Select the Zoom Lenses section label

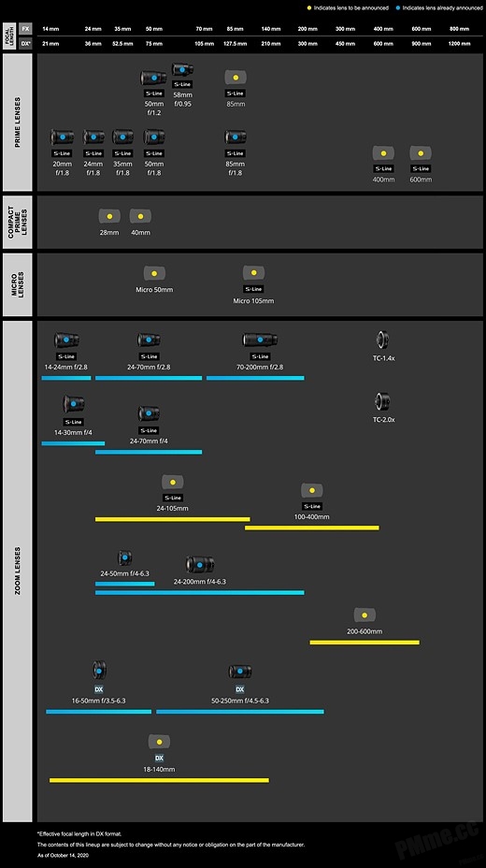[18, 571]
